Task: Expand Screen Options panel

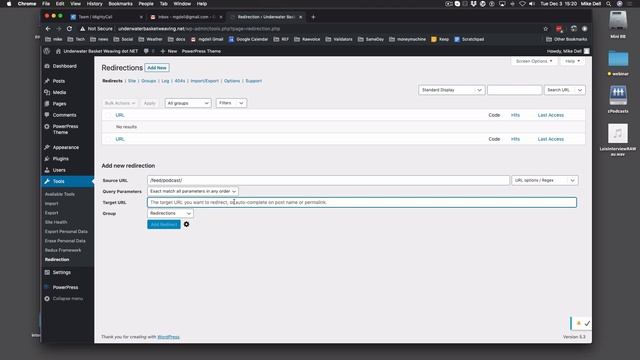Action: [x=533, y=61]
